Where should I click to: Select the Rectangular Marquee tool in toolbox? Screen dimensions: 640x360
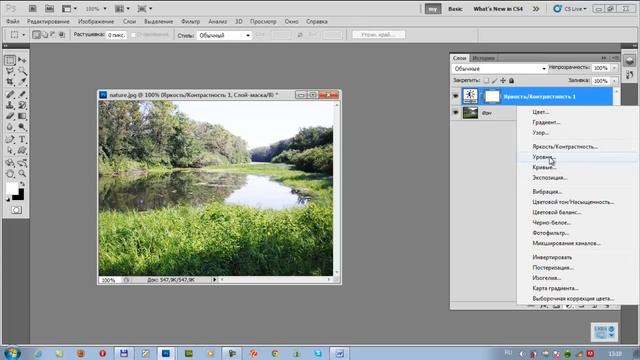(x=10, y=60)
